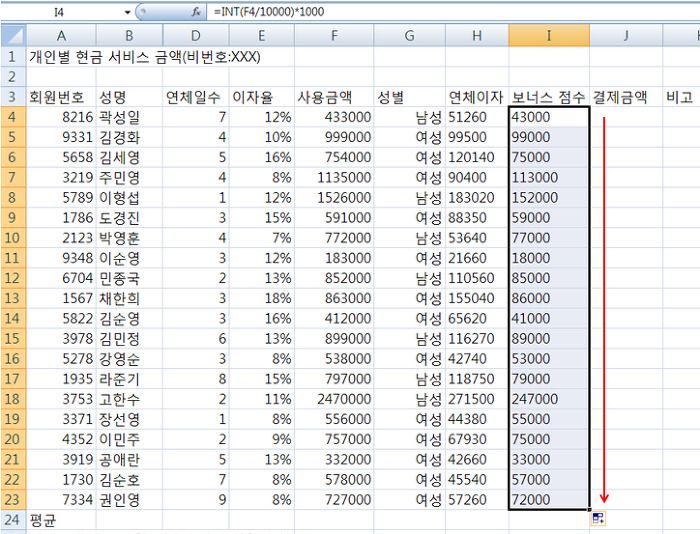The image size is (700, 534).
Task: Click bonus score cell 247000
Action: [549, 399]
